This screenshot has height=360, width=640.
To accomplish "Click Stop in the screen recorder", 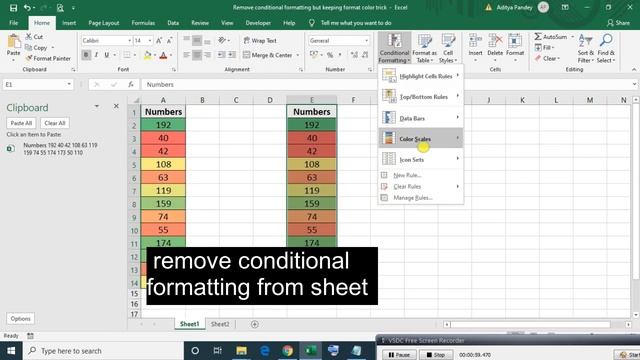I will click(436, 355).
